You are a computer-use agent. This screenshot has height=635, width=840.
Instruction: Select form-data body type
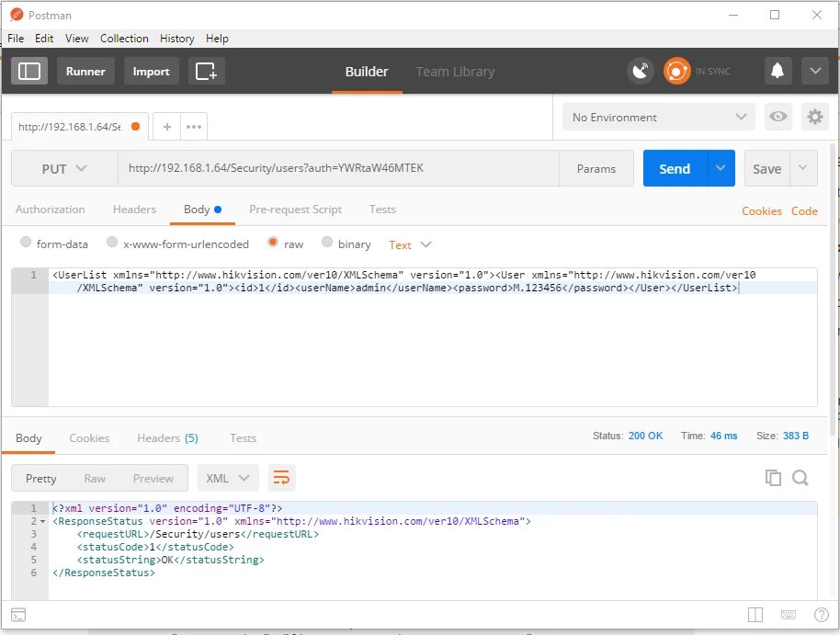click(x=26, y=242)
